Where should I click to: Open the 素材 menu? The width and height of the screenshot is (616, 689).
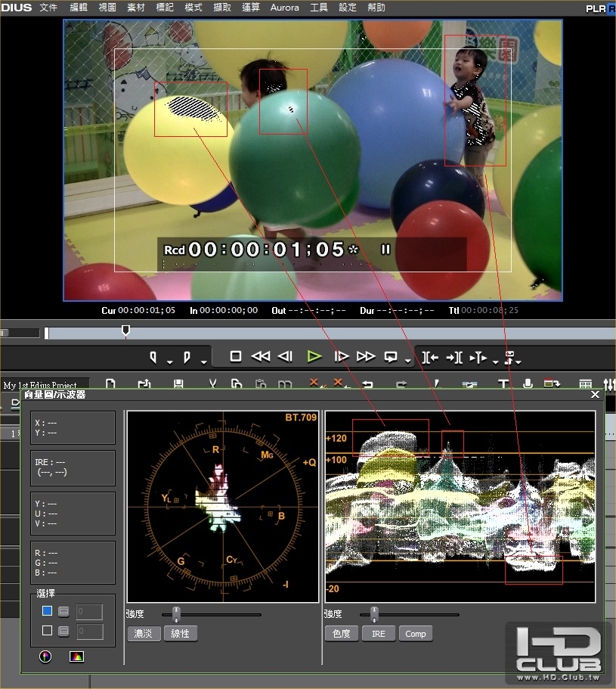point(135,8)
